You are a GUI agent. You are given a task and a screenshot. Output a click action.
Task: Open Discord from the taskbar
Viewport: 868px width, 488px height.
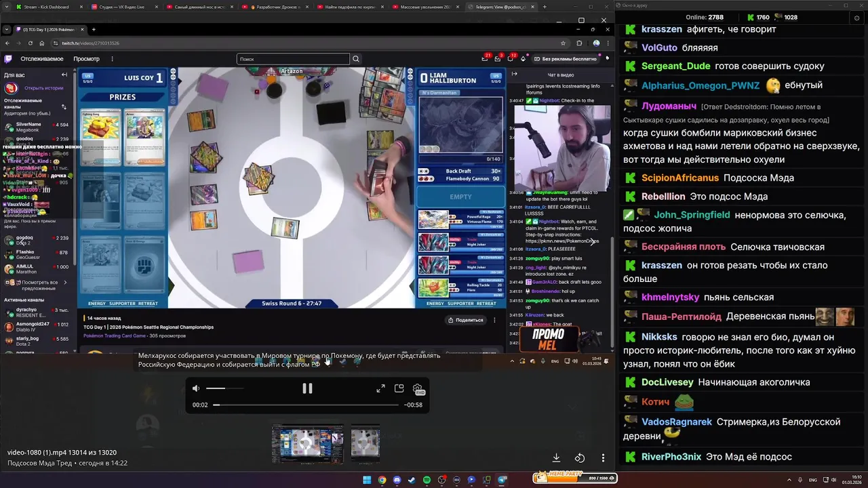point(397,480)
